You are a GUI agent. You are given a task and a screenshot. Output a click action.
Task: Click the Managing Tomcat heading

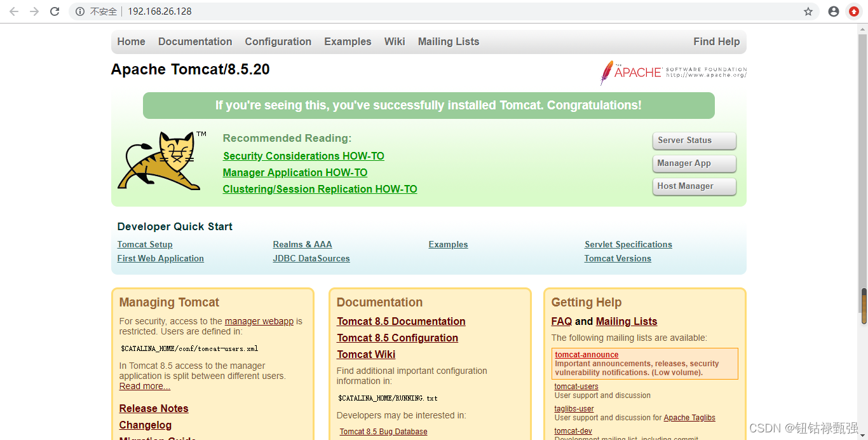[169, 303]
